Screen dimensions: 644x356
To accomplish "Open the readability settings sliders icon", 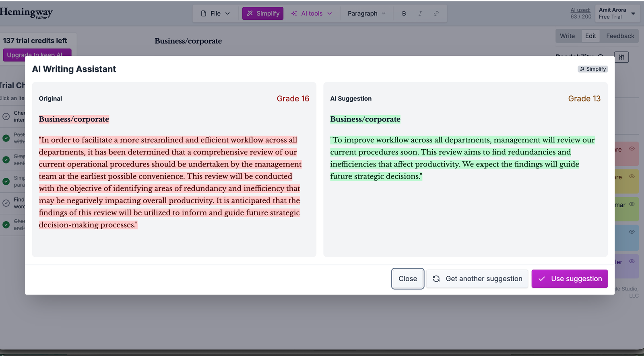I will pyautogui.click(x=621, y=57).
